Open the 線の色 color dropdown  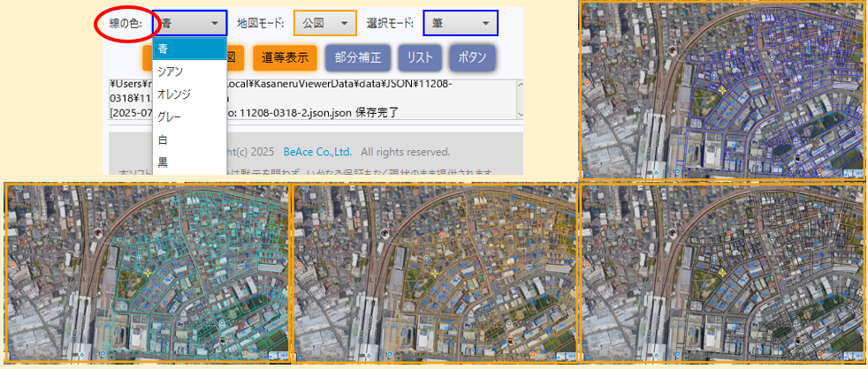[x=189, y=23]
